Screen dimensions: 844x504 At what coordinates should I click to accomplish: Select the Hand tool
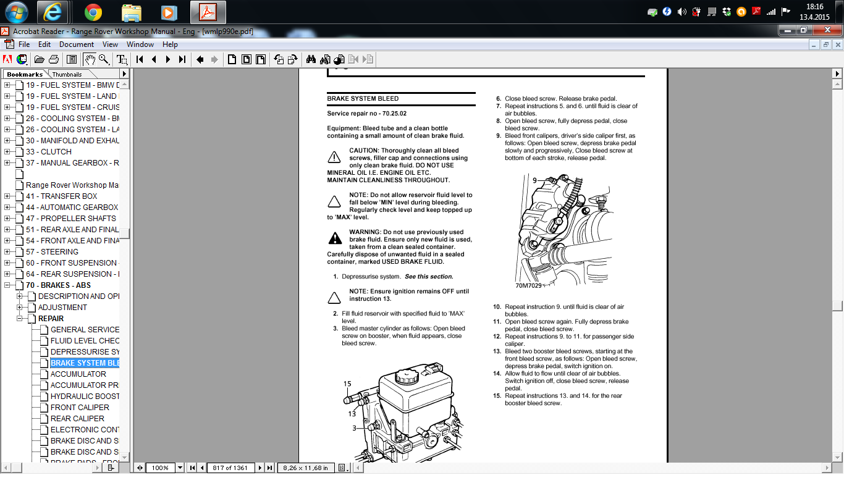(x=90, y=59)
